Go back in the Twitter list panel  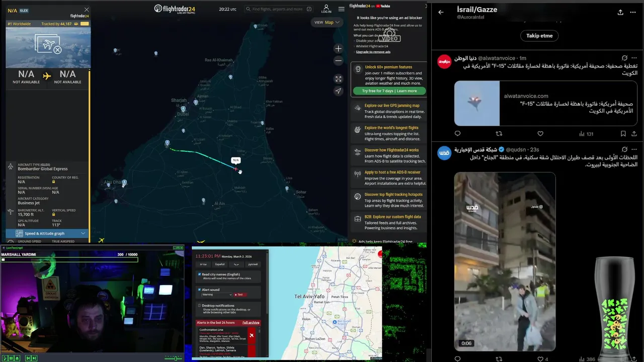pyautogui.click(x=441, y=12)
